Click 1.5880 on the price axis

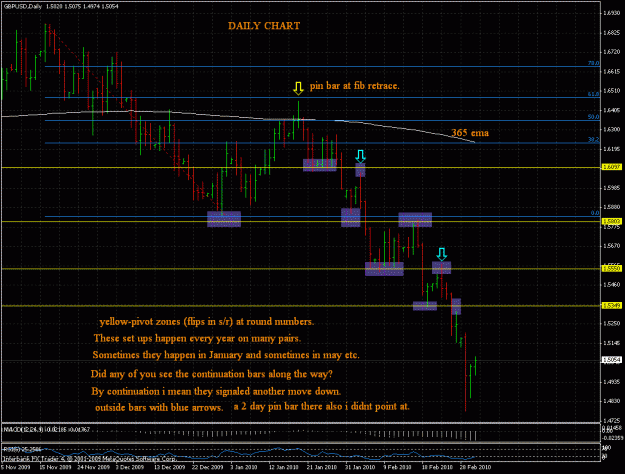click(611, 207)
